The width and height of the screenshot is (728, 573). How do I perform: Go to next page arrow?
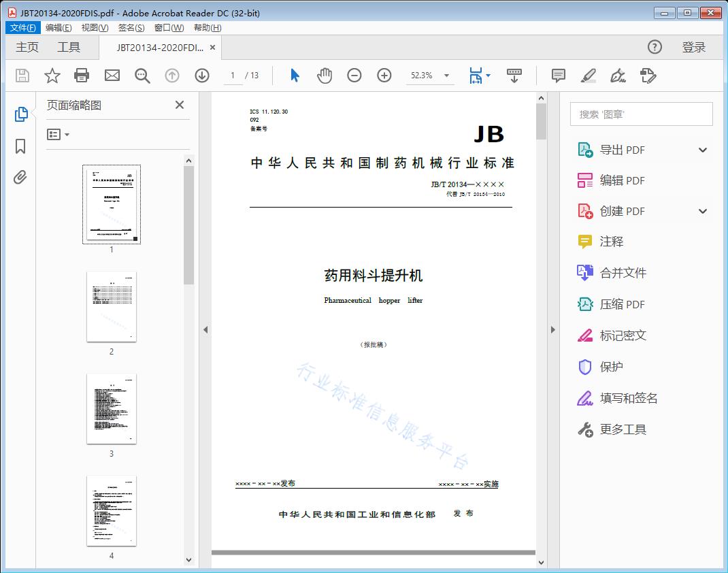pos(202,76)
